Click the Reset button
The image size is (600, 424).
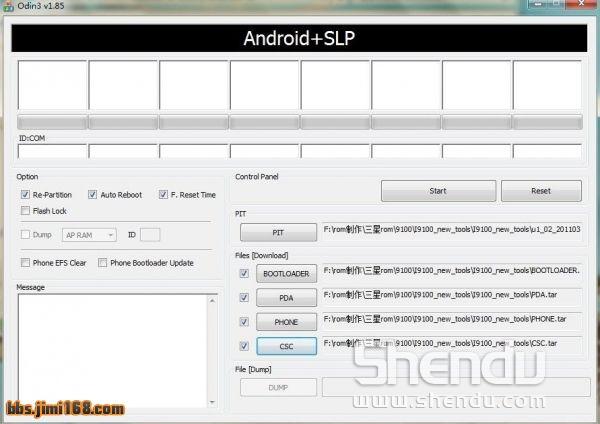click(x=541, y=191)
